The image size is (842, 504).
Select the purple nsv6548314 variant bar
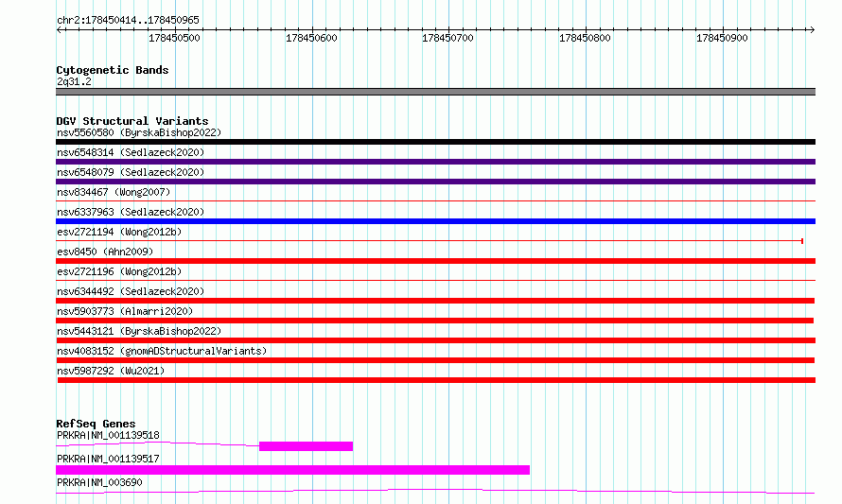[435, 162]
